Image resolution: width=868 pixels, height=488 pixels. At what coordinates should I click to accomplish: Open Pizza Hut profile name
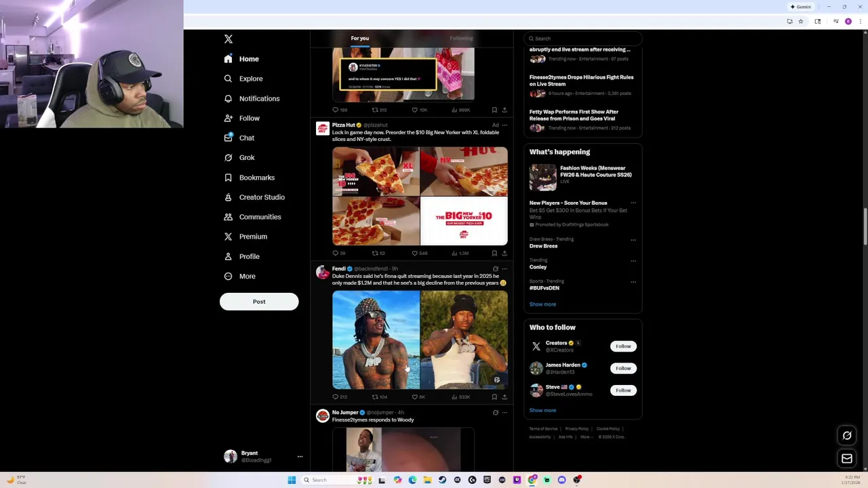click(x=343, y=125)
